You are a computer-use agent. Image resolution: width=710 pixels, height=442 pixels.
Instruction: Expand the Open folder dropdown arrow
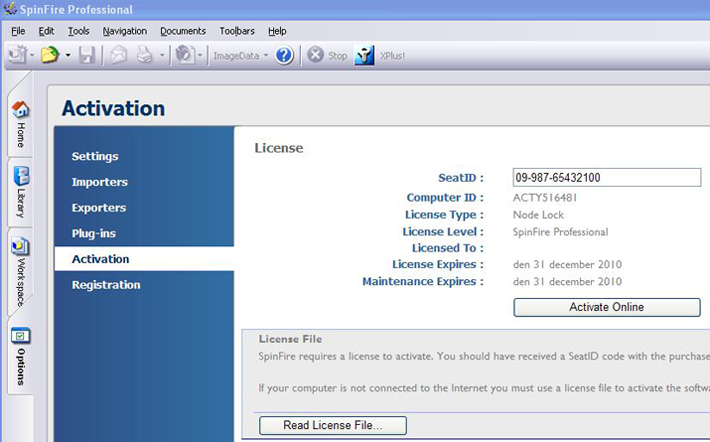tap(68, 56)
